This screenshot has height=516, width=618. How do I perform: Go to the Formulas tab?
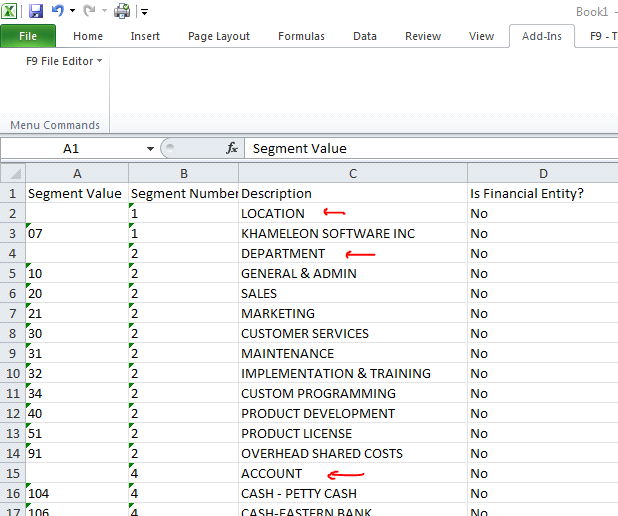[x=302, y=36]
